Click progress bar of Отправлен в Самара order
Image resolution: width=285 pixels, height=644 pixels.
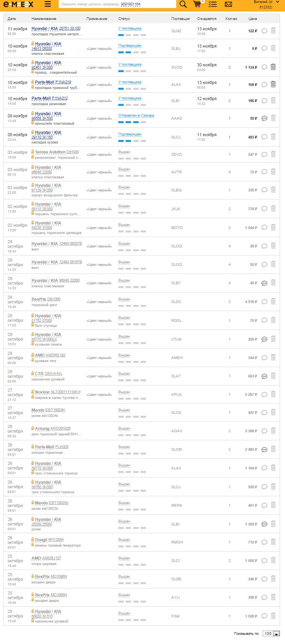coord(132,122)
